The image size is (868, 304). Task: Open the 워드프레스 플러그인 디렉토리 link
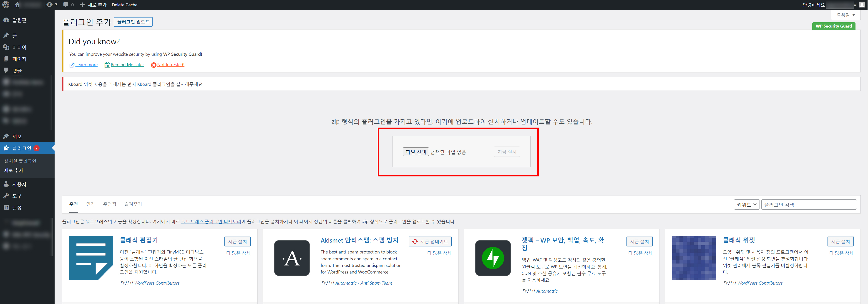[211, 221]
